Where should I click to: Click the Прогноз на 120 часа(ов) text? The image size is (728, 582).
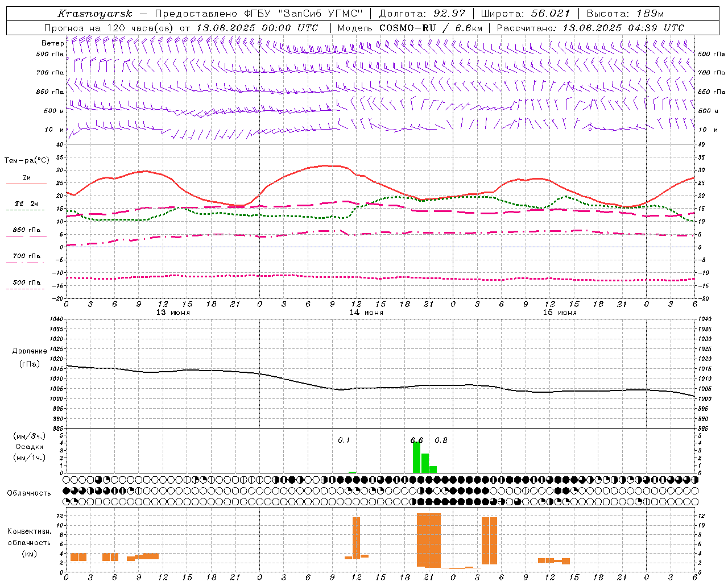coord(109,28)
